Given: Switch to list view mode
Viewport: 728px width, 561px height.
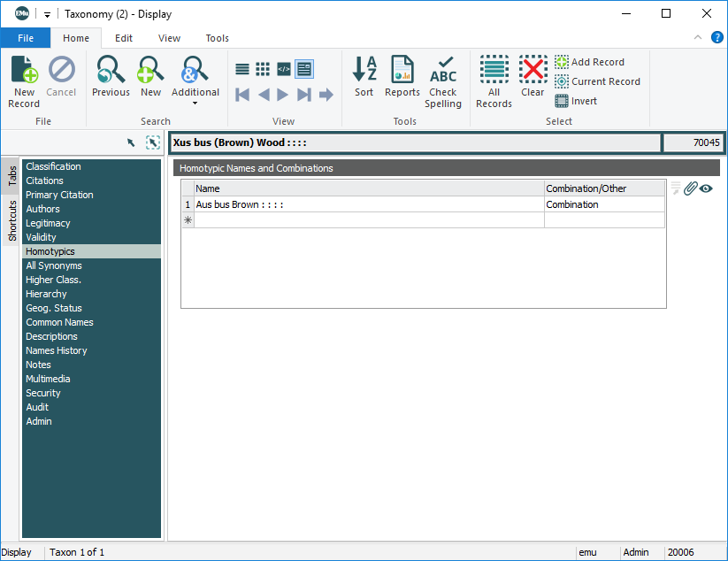Looking at the screenshot, I should (241, 69).
